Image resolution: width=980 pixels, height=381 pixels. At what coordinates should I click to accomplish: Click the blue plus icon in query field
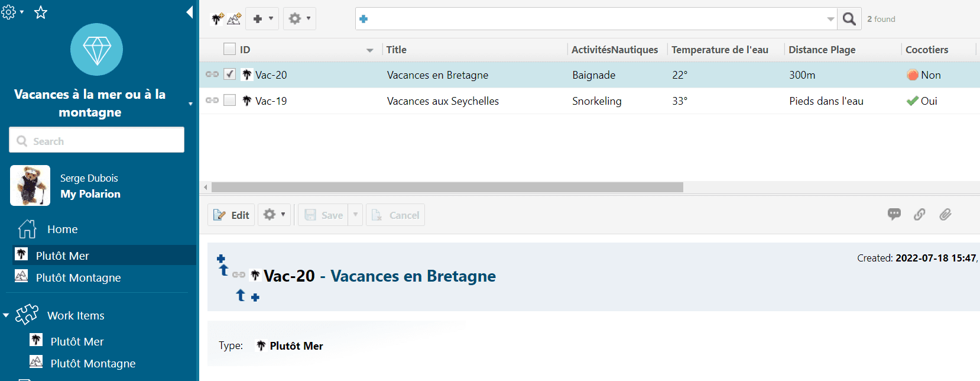click(x=364, y=19)
